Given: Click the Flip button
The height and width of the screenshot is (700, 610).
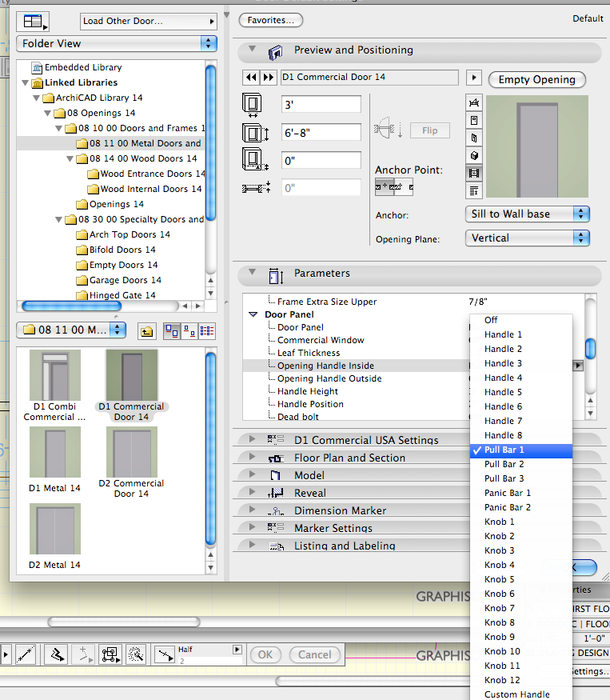Looking at the screenshot, I should pyautogui.click(x=430, y=130).
